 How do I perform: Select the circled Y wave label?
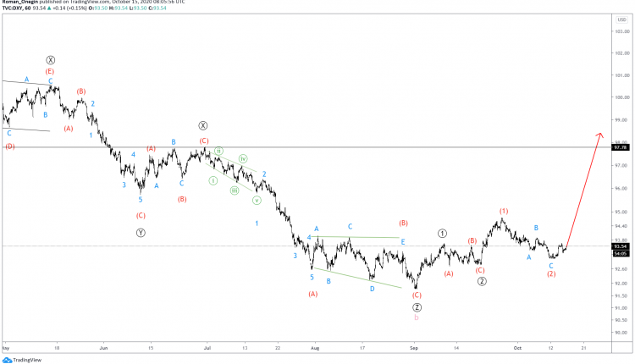coord(141,233)
